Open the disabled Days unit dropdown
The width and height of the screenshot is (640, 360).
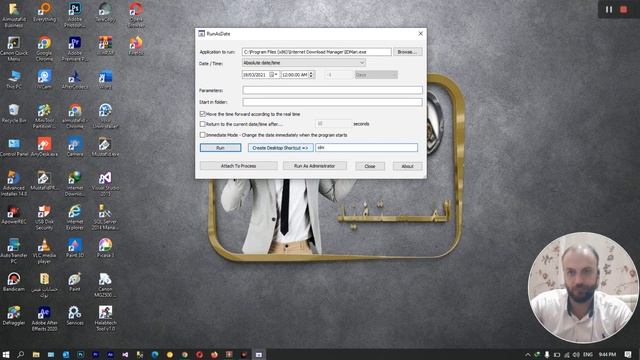tap(376, 75)
